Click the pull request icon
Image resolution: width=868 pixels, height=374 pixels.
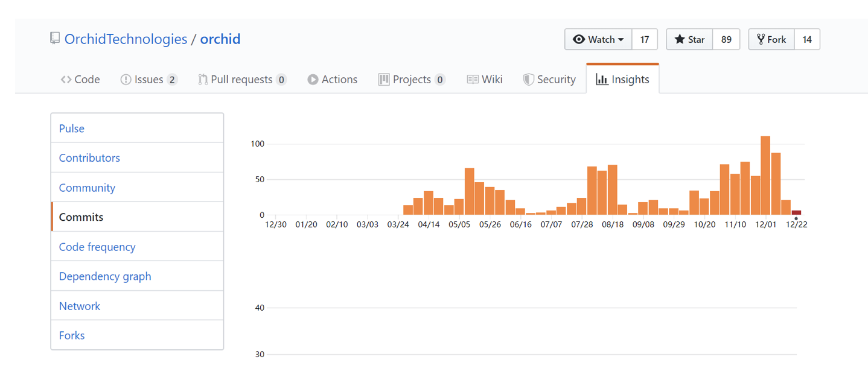(203, 80)
